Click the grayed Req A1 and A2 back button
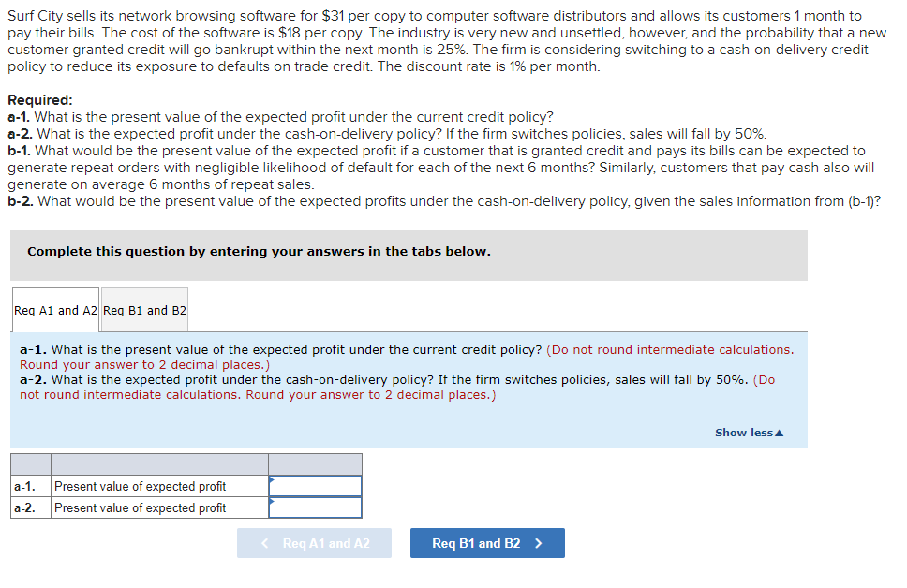 coord(314,543)
